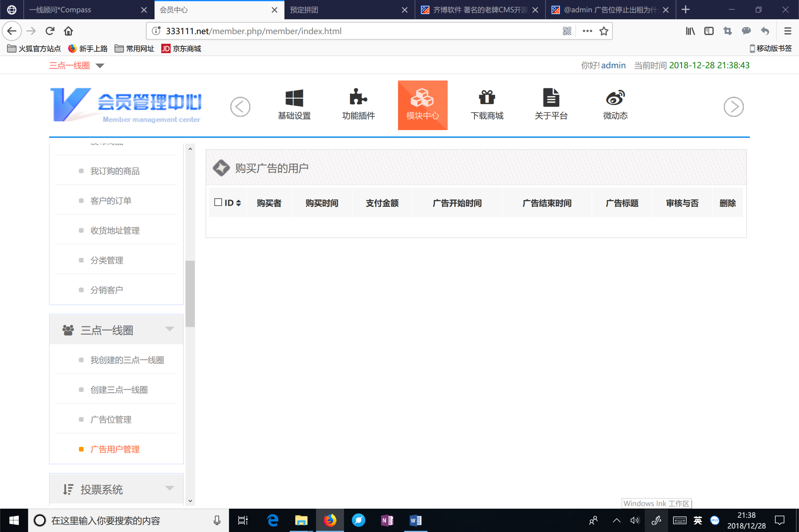Bookmark page with the star icon

[603, 31]
